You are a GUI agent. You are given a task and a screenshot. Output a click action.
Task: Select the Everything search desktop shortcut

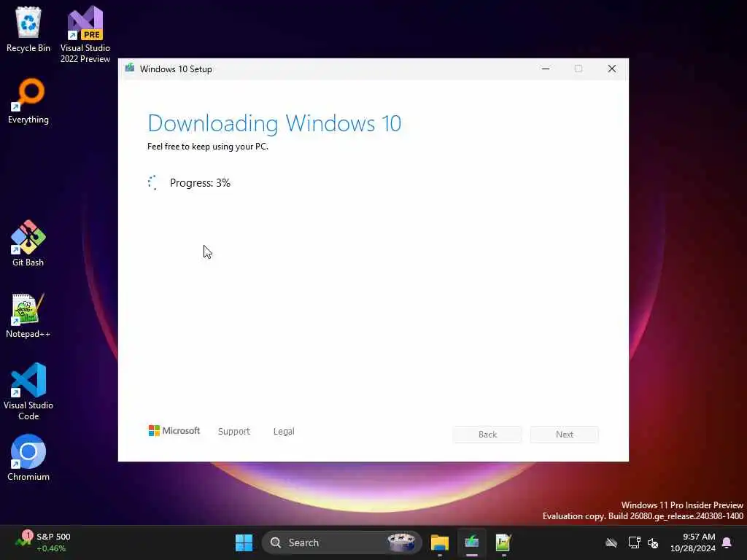tap(28, 101)
